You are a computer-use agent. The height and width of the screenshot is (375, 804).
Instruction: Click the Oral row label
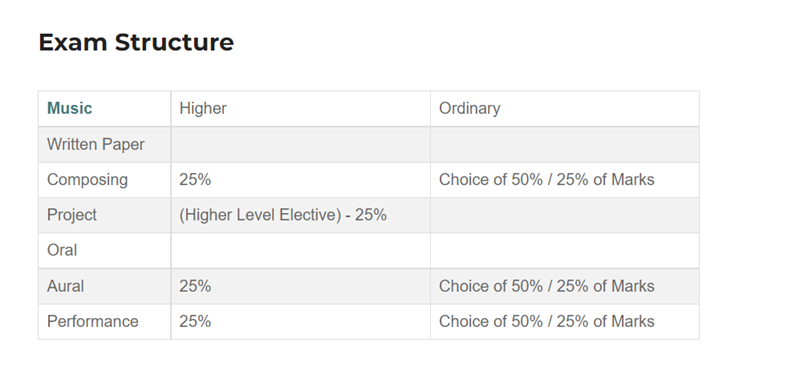(x=62, y=250)
